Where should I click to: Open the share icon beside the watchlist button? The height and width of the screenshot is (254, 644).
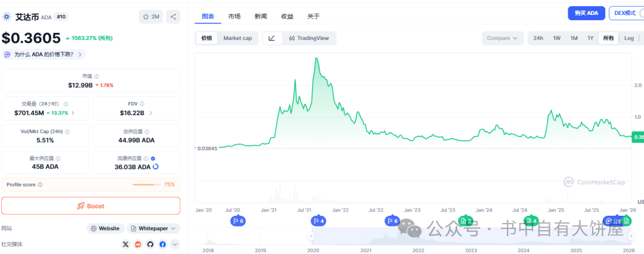coord(174,17)
